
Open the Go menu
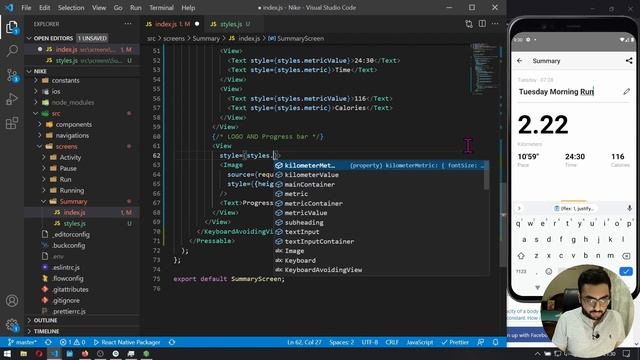(x=118, y=8)
